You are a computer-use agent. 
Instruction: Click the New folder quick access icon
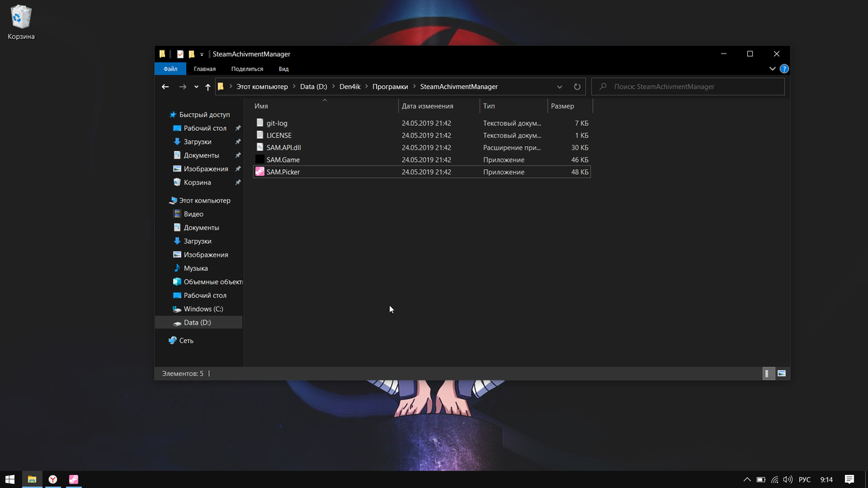click(192, 54)
